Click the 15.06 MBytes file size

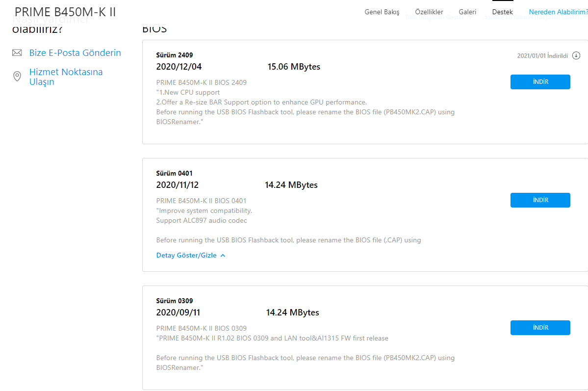point(294,67)
